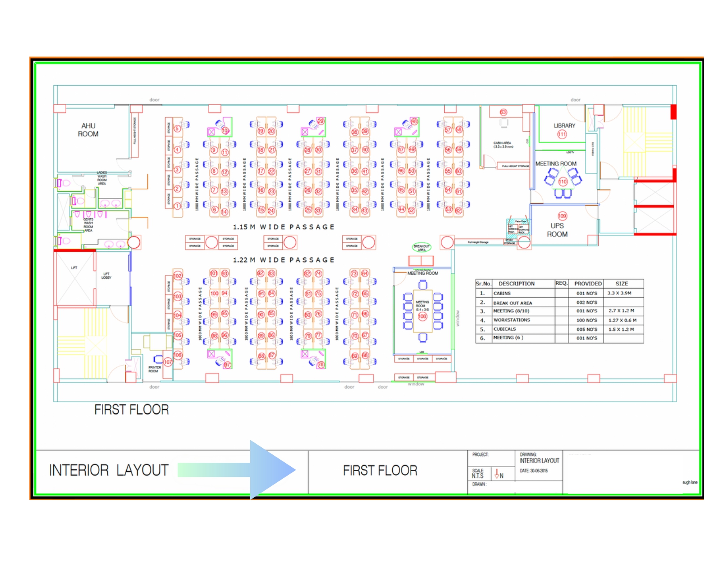Click the PRINTER ROOM label
This screenshot has width=728, height=563.
pos(154,369)
